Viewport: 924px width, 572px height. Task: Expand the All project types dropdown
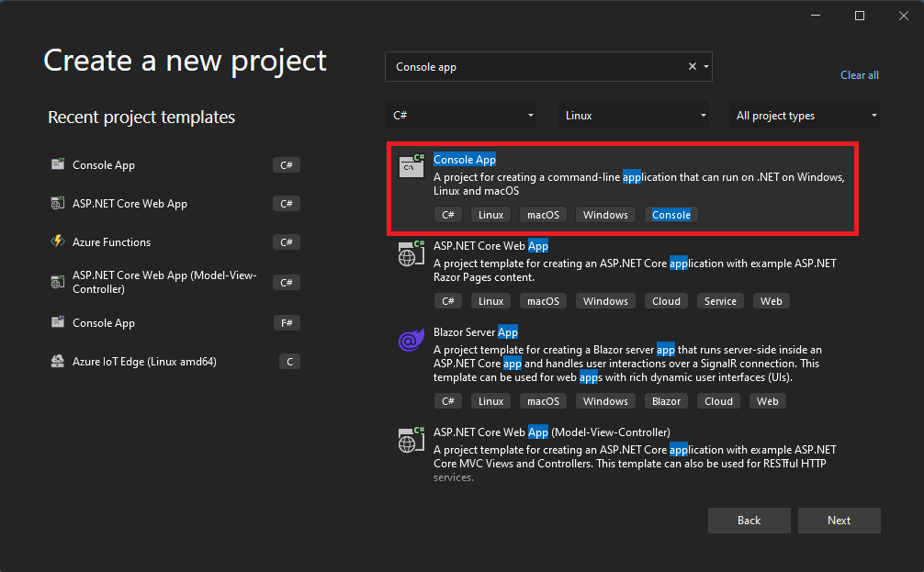point(806,116)
